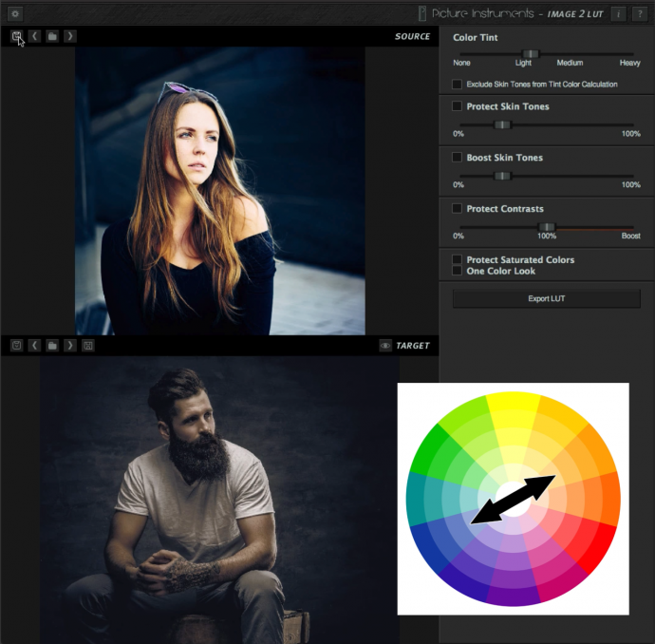Turn on Protect Saturated Colors

click(457, 259)
